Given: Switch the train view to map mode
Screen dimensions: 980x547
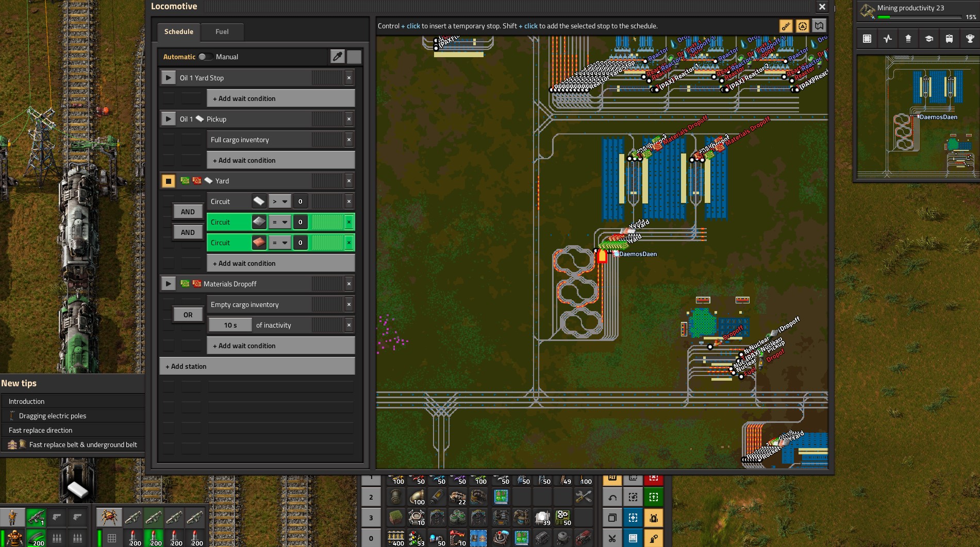Looking at the screenshot, I should coord(819,26).
